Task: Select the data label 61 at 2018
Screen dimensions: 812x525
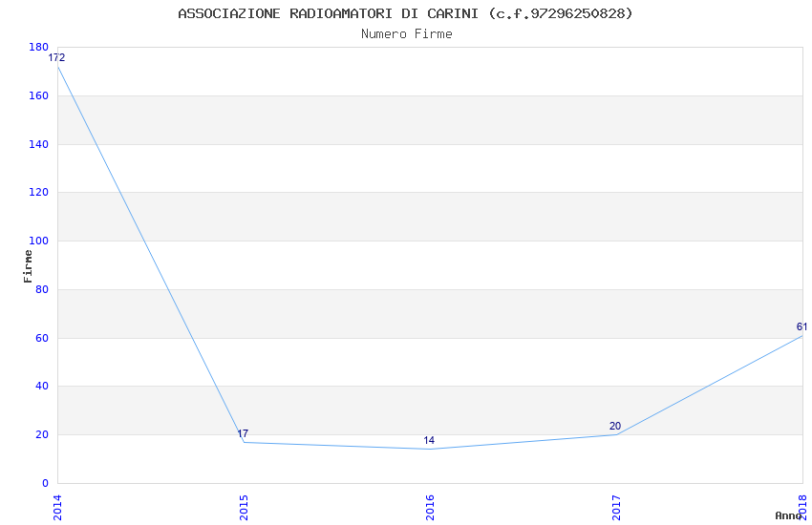Action: [x=801, y=326]
